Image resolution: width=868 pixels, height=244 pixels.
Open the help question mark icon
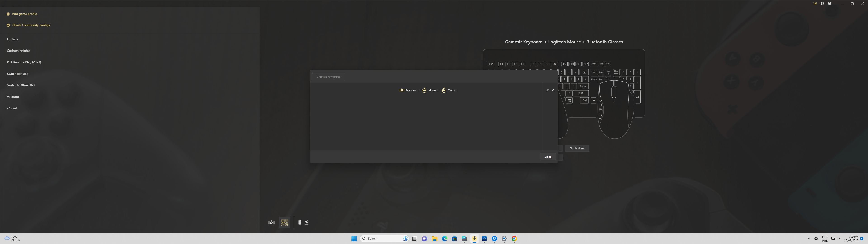coord(822,3)
